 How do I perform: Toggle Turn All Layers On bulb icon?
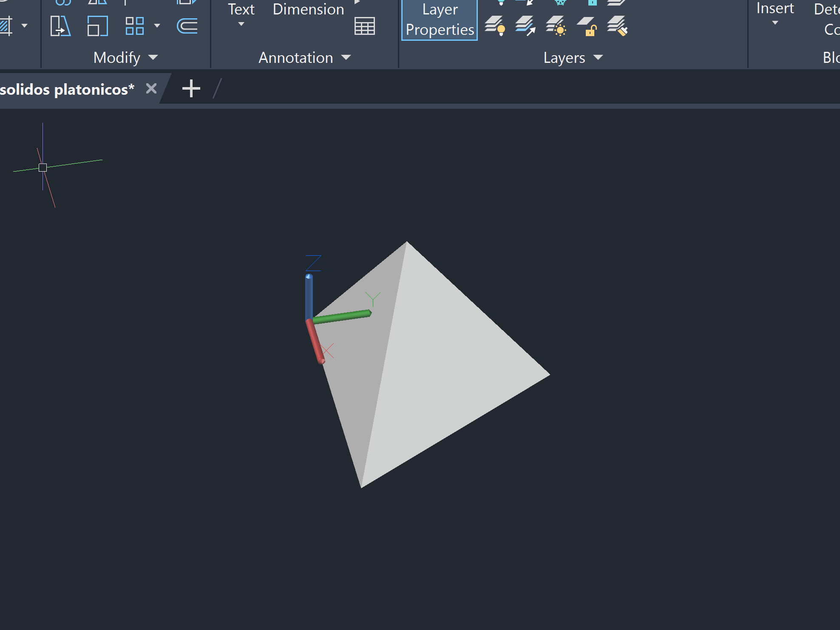(495, 26)
